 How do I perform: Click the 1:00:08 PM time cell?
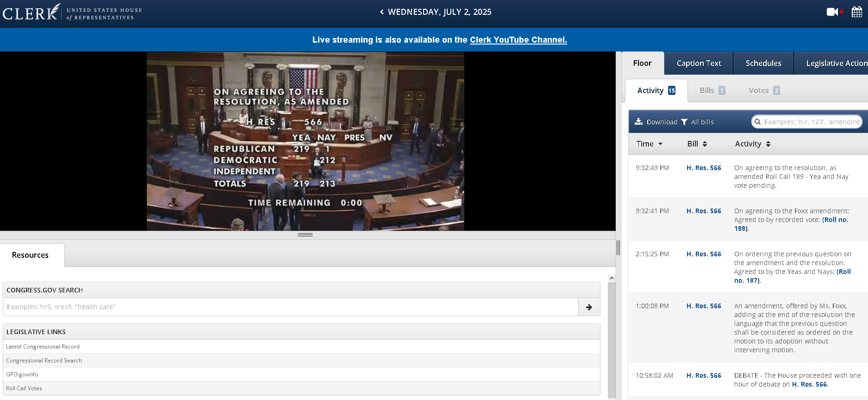click(x=652, y=306)
